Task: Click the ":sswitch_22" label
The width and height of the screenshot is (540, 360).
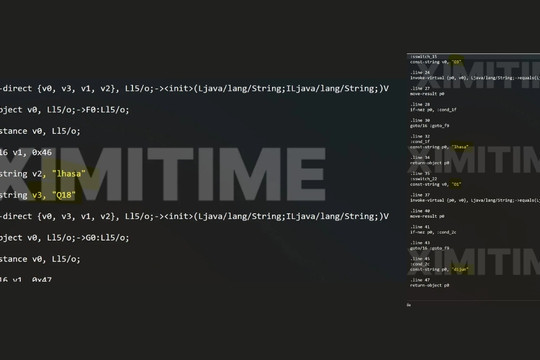Action: pos(423,179)
